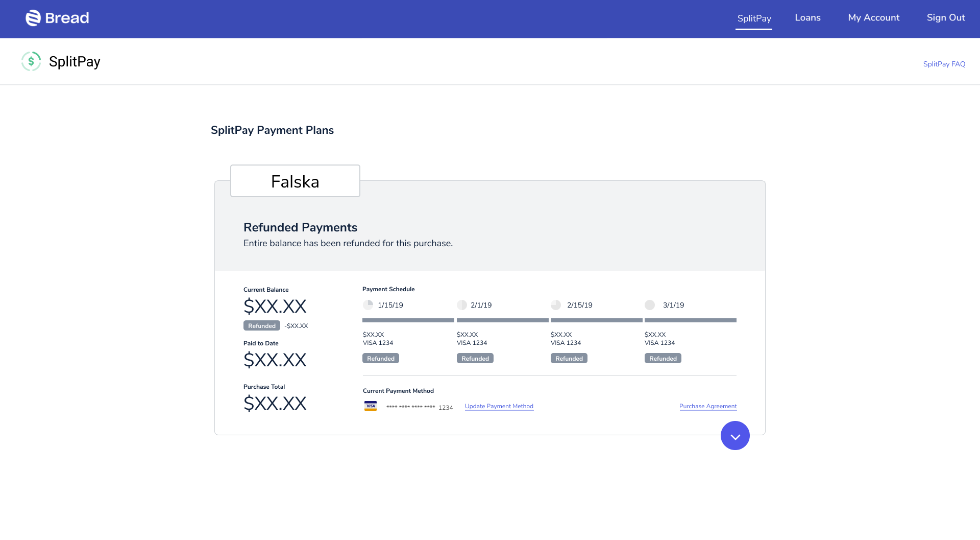Click the '-$XX.XX' refunded amount
The image size is (980, 540).
[x=296, y=326]
